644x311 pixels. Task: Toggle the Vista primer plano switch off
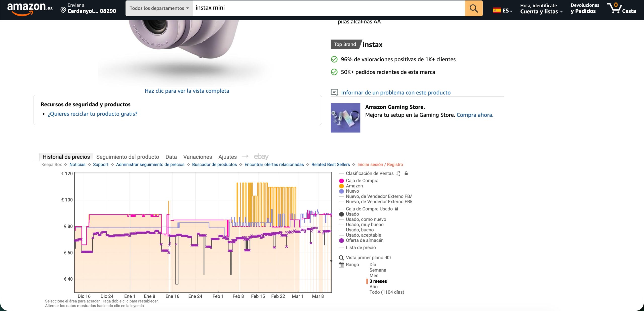coord(388,257)
